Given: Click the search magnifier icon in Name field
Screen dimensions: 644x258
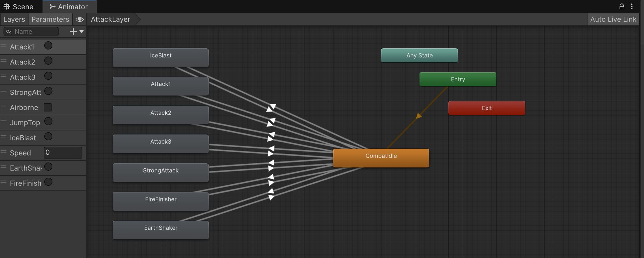Looking at the screenshot, I should pos(9,31).
